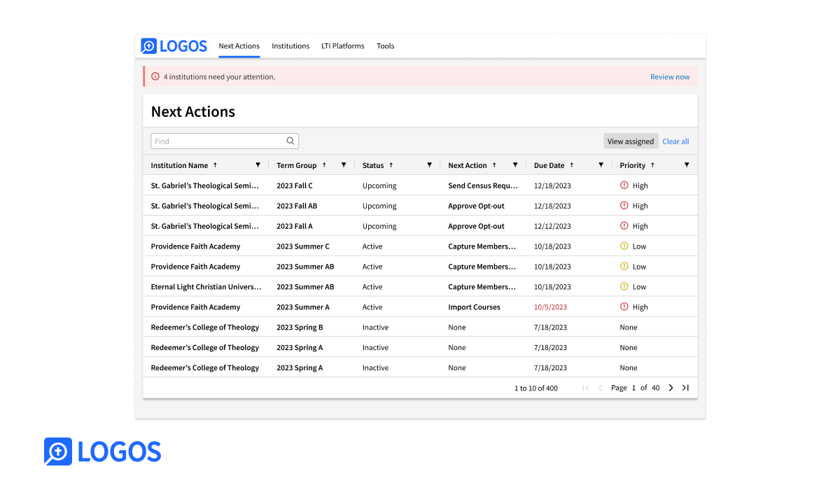Click Approve Opt-out in 2023 Fall A row
Screen dimensions: 840x504
pyautogui.click(x=476, y=226)
